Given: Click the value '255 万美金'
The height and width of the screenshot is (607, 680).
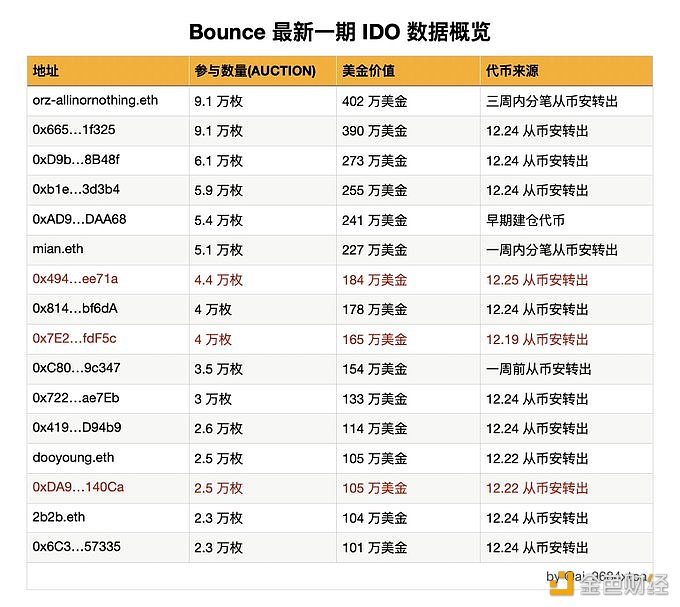Looking at the screenshot, I should point(375,190).
